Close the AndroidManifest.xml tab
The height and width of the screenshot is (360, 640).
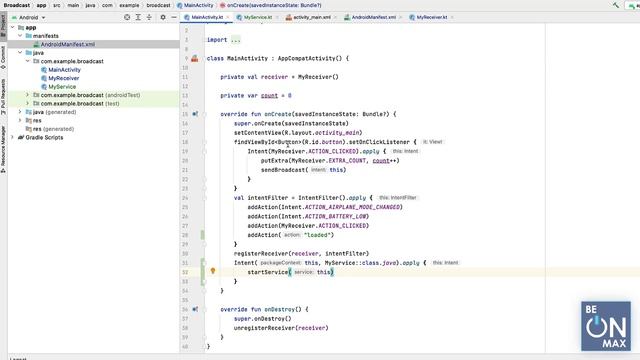(400, 18)
